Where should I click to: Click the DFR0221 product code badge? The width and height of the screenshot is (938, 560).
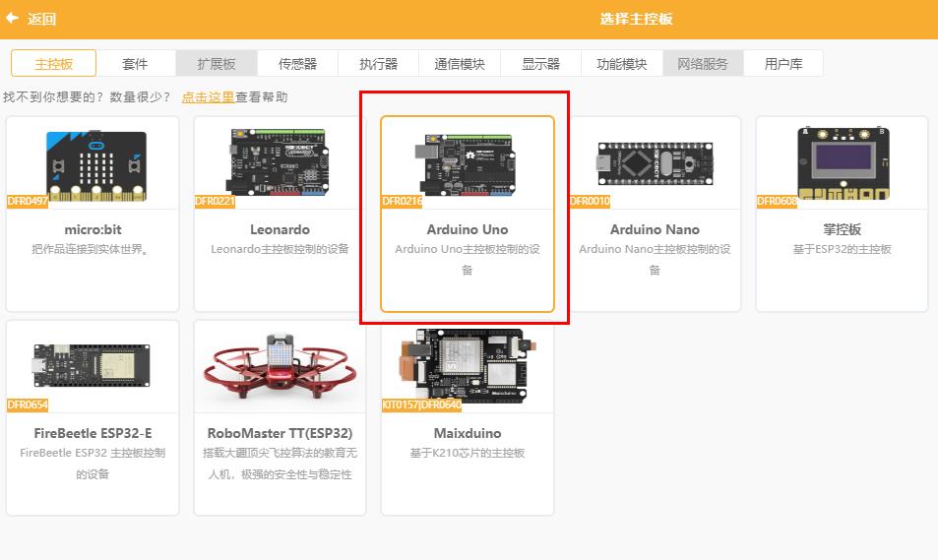coord(215,201)
